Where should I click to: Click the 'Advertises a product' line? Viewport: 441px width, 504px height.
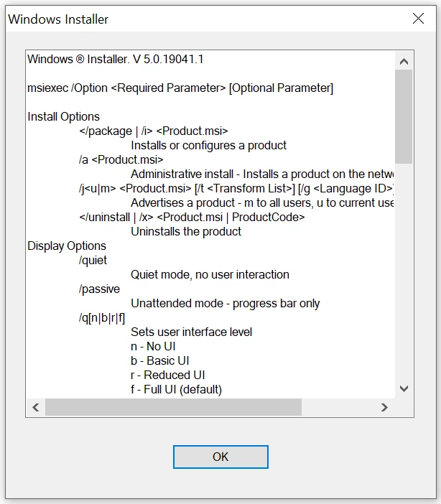coord(262,203)
